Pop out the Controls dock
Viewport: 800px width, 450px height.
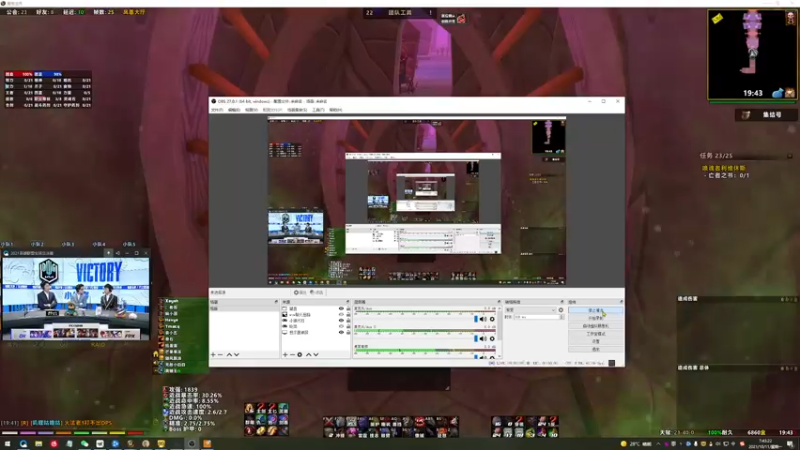click(x=621, y=302)
